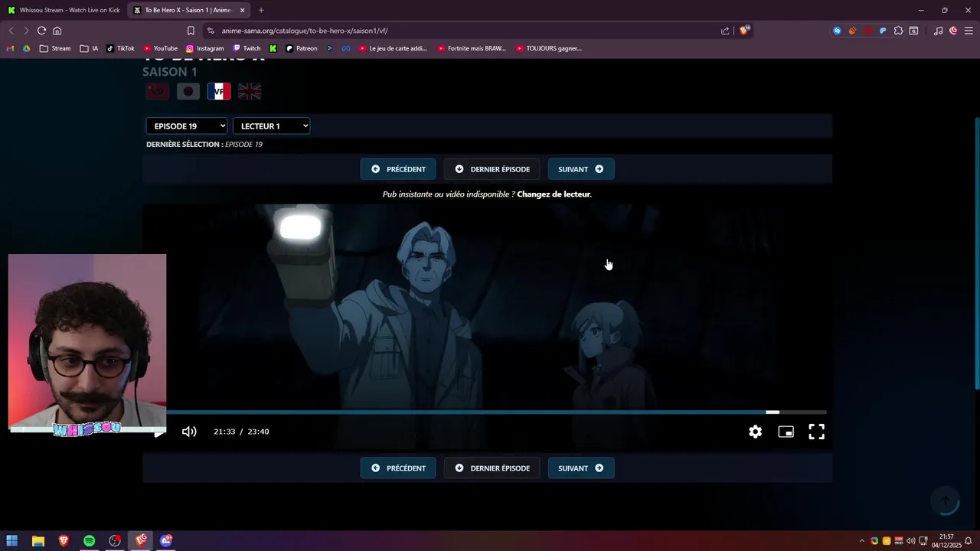Reload the current page
The width and height of the screenshot is (980, 551).
[41, 31]
